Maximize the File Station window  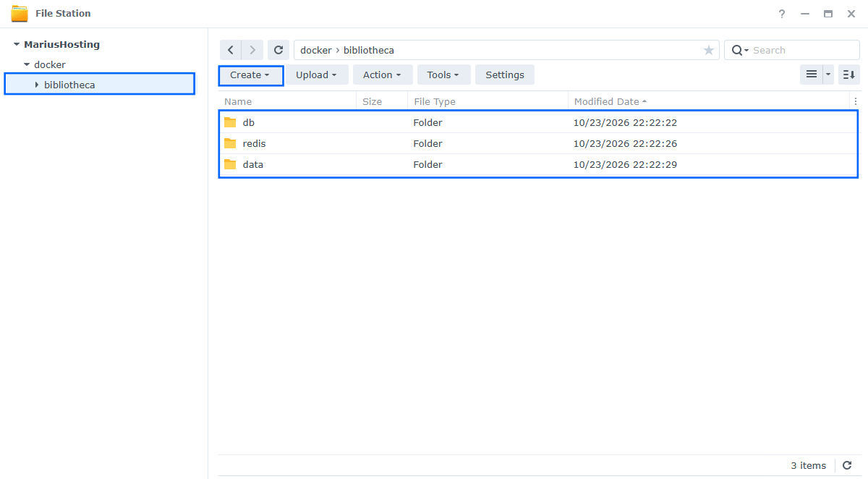828,14
